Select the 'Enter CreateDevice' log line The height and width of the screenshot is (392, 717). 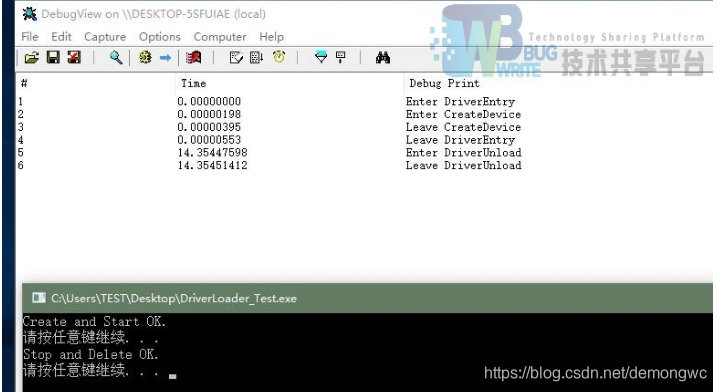(463, 114)
